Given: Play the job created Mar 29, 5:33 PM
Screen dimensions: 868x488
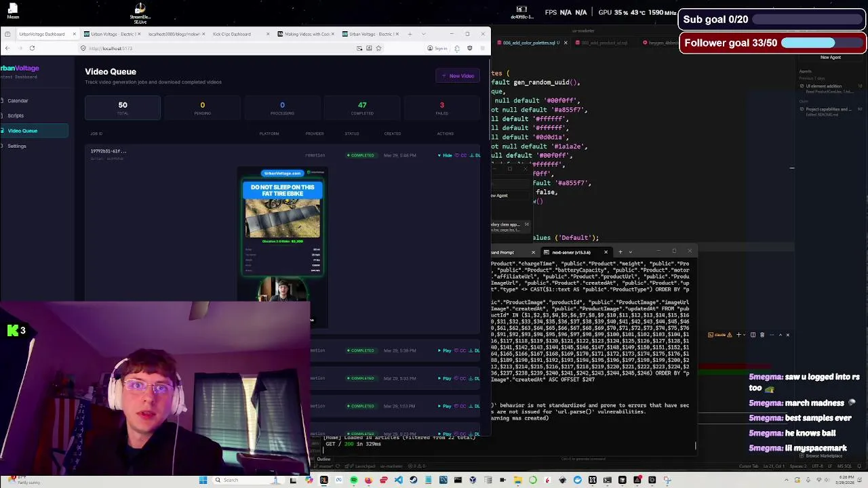Looking at the screenshot, I should point(445,378).
